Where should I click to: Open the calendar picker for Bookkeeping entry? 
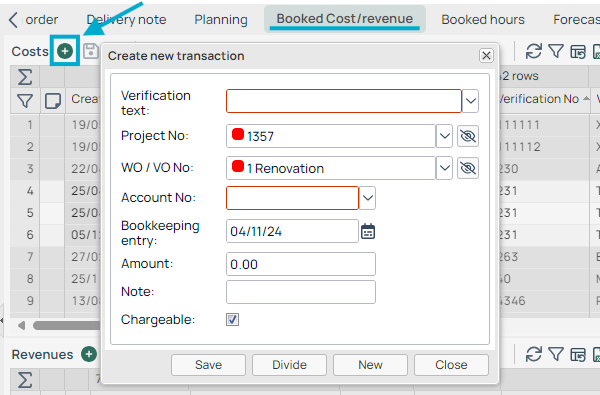click(x=368, y=231)
